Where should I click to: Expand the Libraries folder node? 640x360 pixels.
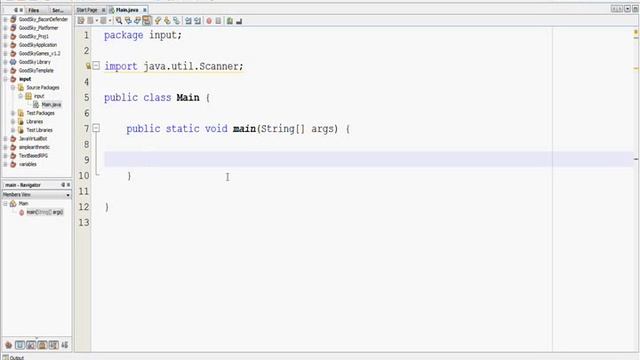pyautogui.click(x=13, y=122)
